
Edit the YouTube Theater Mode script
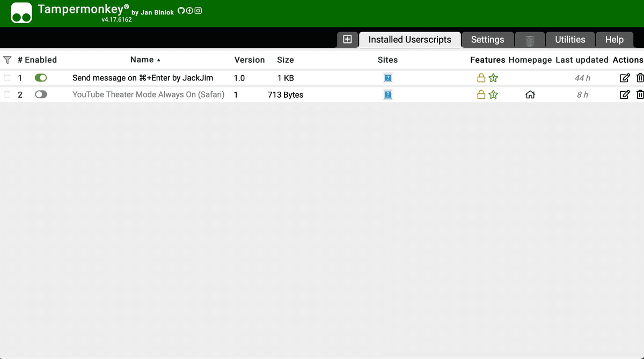(625, 95)
